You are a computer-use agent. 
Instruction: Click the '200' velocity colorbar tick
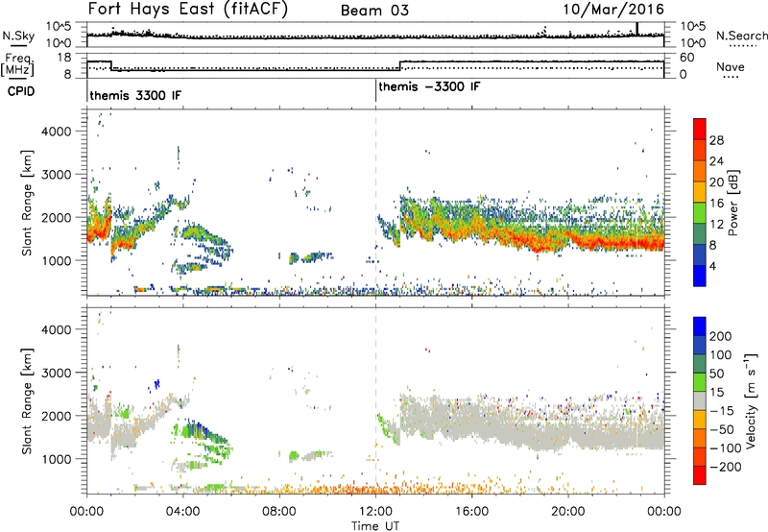click(x=721, y=336)
